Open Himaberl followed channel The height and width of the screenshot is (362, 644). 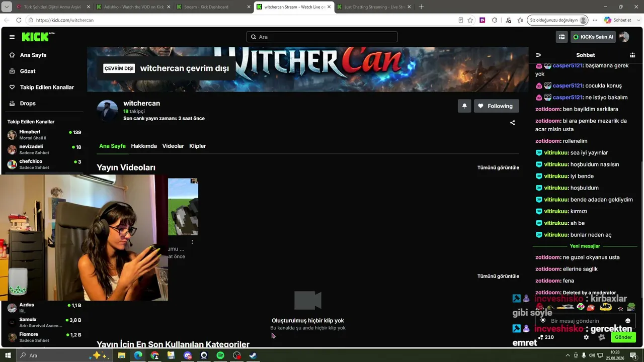point(44,135)
